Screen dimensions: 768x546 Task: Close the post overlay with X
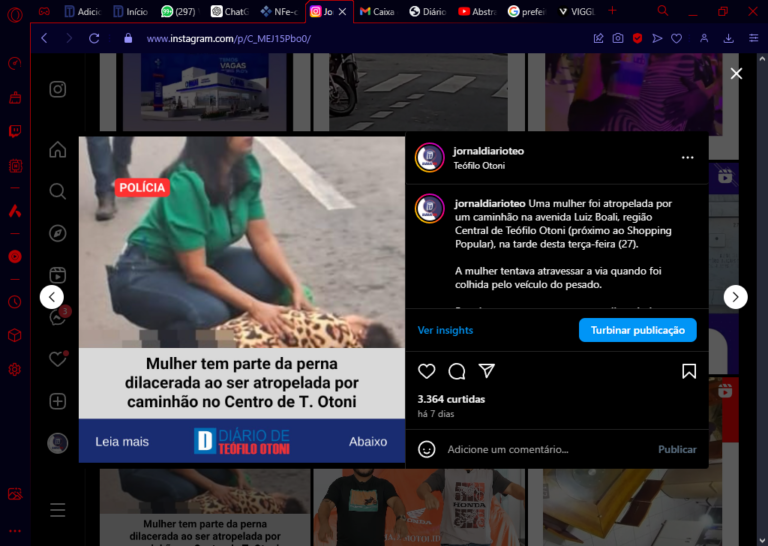(x=736, y=74)
